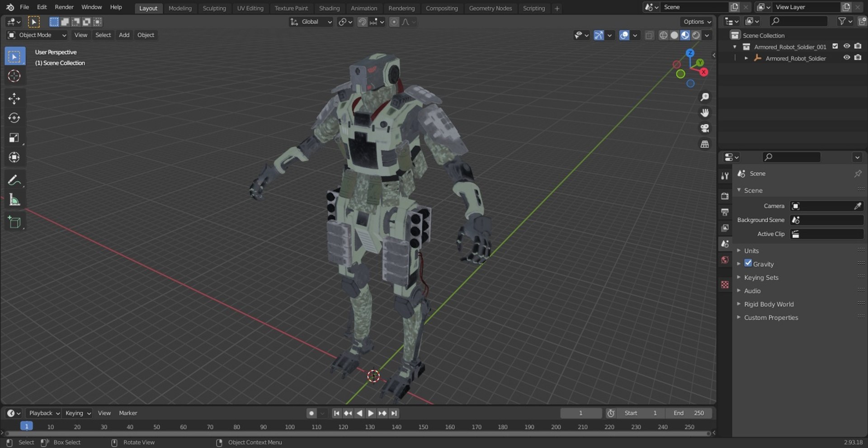
Task: Open the viewport Options dropdown
Action: [697, 22]
